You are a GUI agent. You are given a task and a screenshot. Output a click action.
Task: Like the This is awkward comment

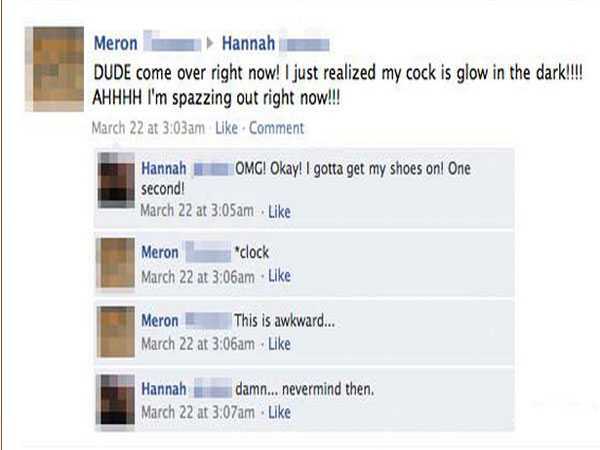[279, 344]
